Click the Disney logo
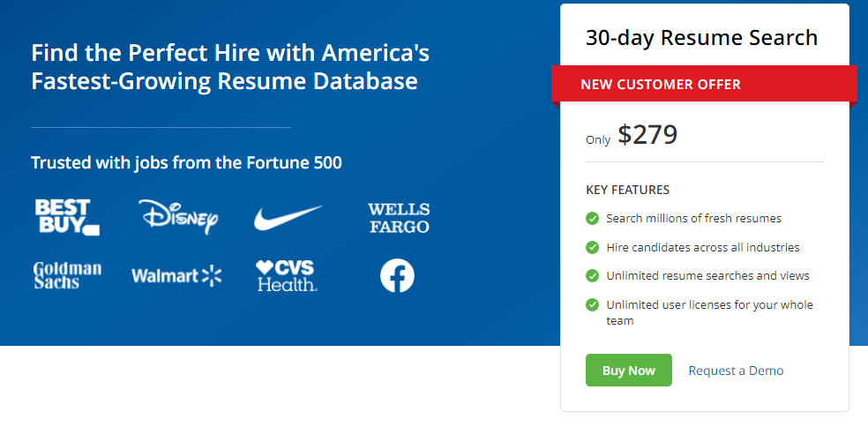868x427 pixels. [x=178, y=217]
